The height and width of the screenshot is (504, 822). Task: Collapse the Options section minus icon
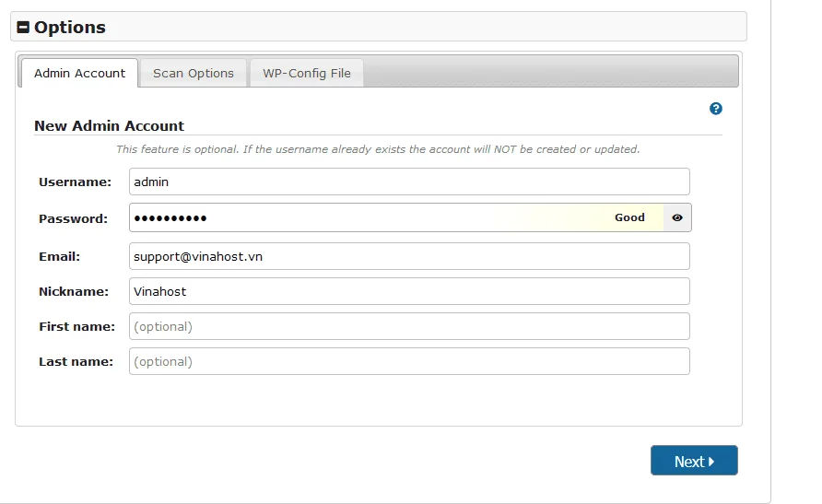[x=23, y=28]
